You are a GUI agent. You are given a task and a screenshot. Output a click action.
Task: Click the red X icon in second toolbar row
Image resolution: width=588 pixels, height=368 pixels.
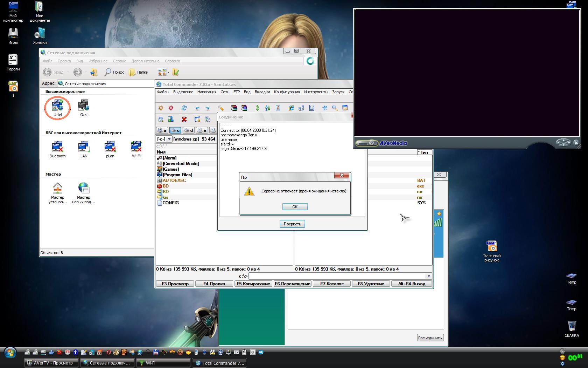(184, 120)
